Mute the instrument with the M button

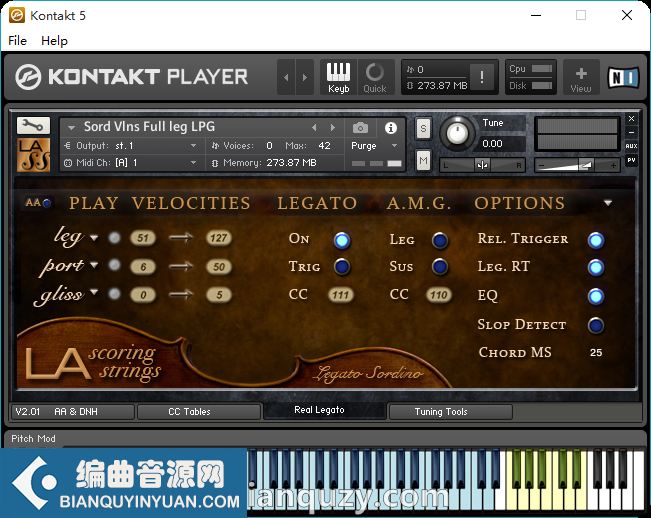[x=423, y=160]
